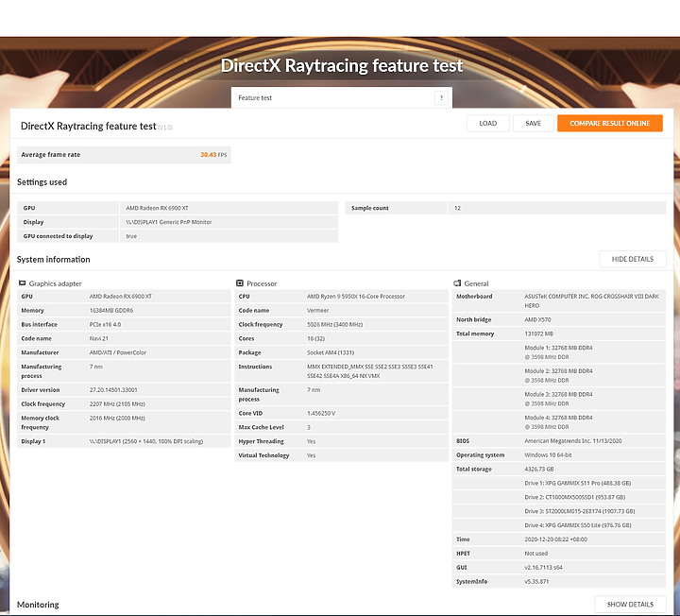Click Module 2: 32768 MB DDR4 entry
The width and height of the screenshot is (680, 616).
pyautogui.click(x=558, y=376)
